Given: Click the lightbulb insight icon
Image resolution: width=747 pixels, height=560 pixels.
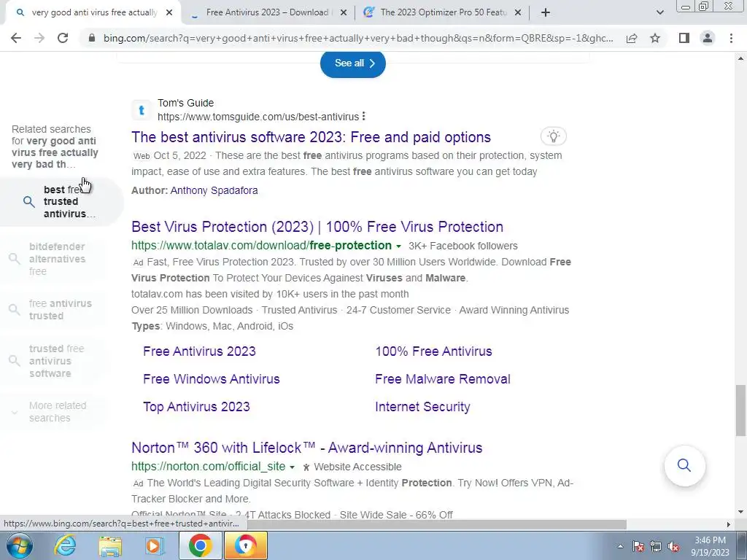Looking at the screenshot, I should click(x=553, y=136).
